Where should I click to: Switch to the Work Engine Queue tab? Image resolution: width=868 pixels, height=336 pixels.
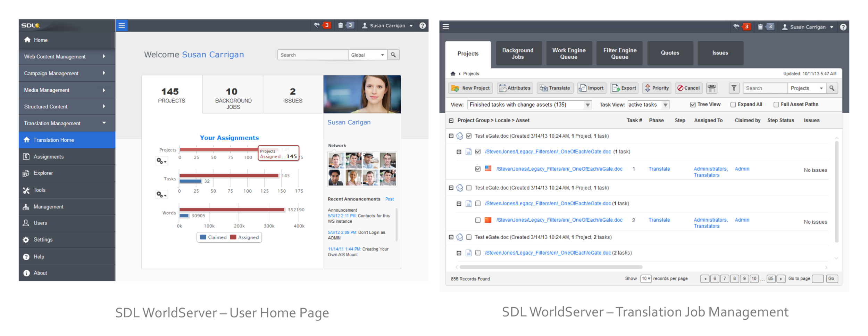tap(569, 53)
